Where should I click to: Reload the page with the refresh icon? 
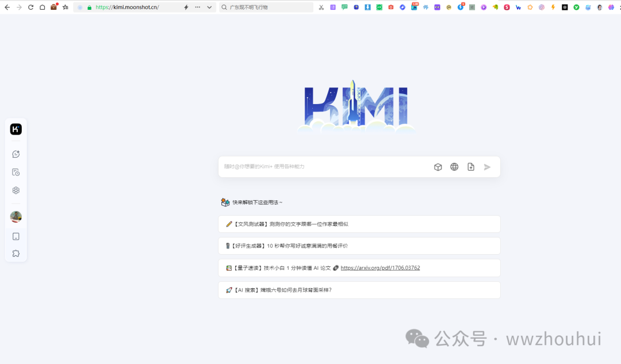click(x=30, y=7)
